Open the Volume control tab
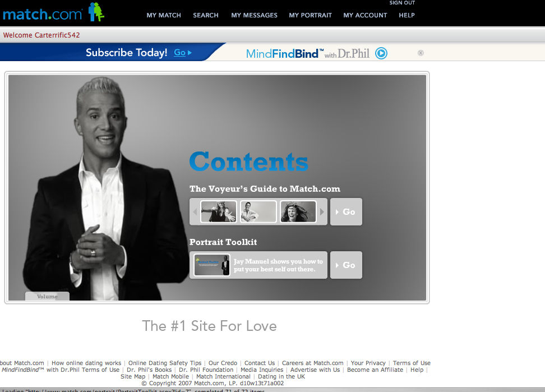 pos(47,296)
